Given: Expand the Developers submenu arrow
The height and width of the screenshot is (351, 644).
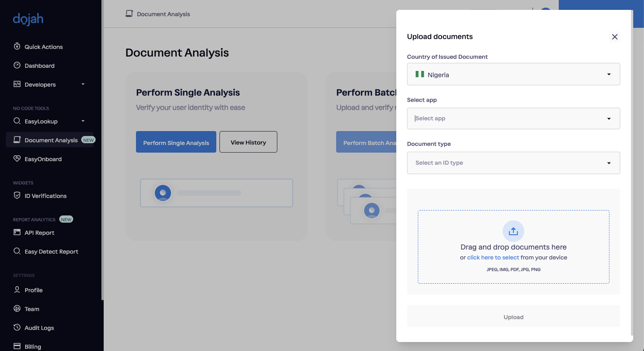Looking at the screenshot, I should tap(83, 84).
